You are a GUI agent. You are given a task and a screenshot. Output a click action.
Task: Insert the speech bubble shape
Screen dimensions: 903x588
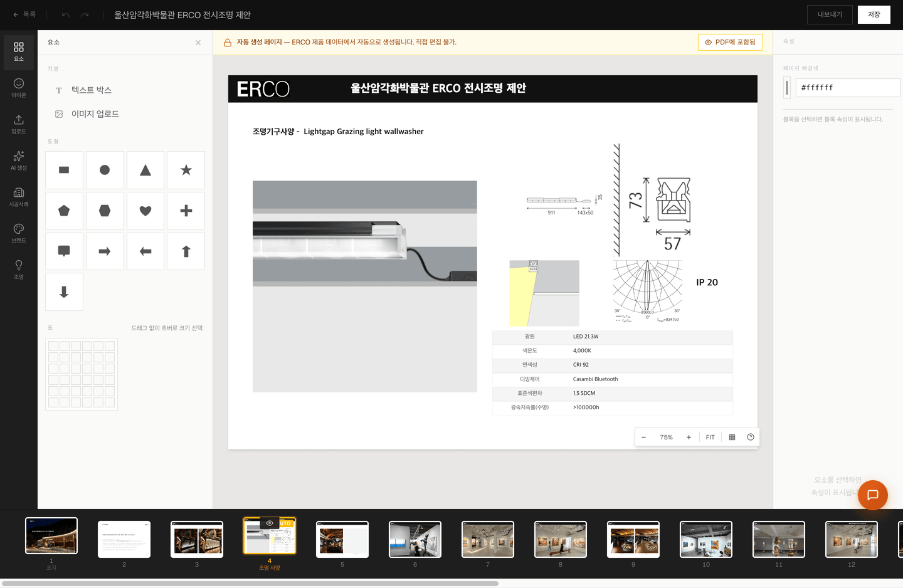click(64, 251)
